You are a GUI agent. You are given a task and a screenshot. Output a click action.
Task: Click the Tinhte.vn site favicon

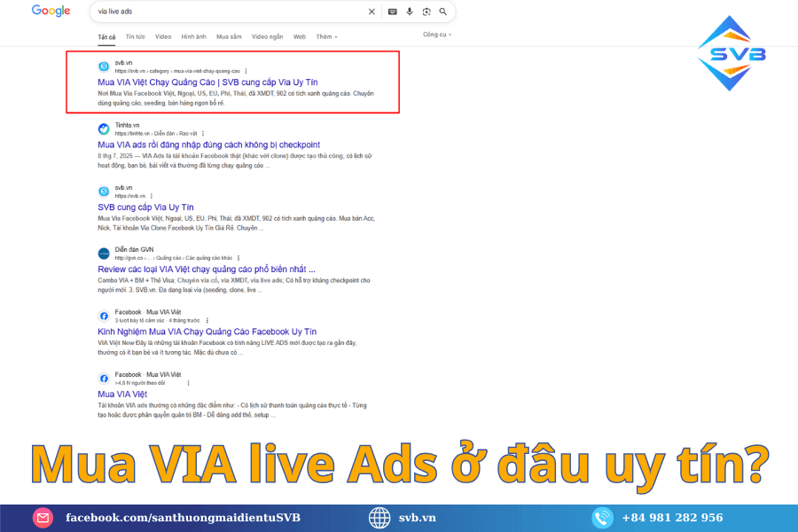coord(104,129)
